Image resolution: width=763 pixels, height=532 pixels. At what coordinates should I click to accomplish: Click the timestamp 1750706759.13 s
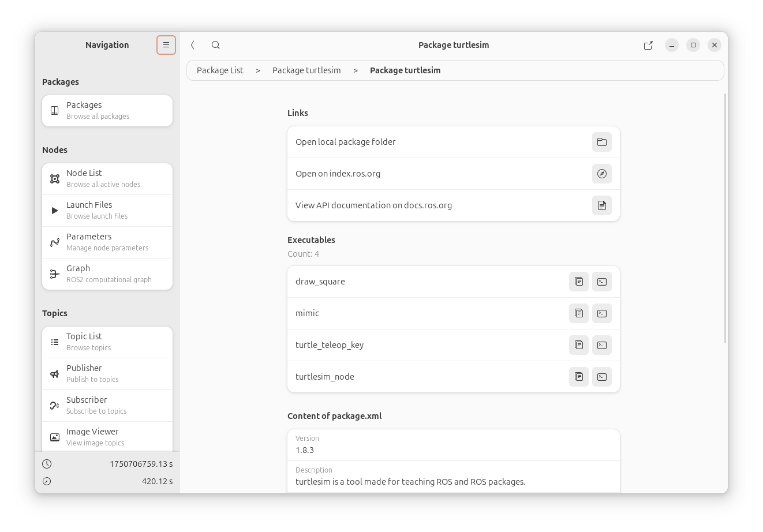[x=141, y=464]
